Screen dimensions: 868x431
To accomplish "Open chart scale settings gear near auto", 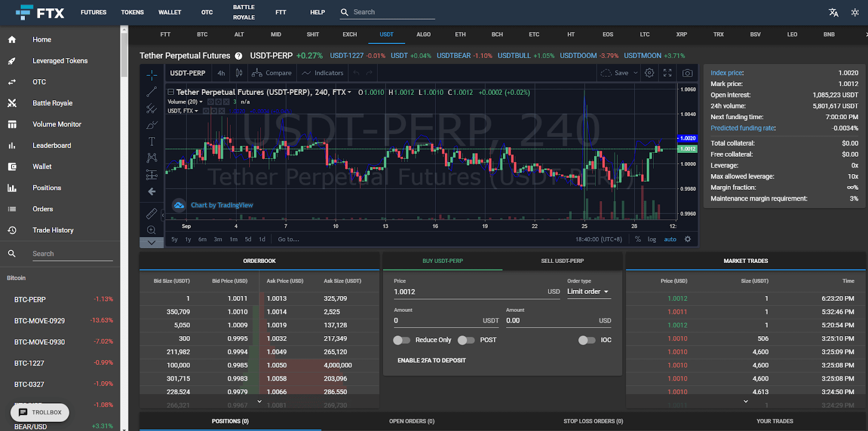I will pos(688,239).
